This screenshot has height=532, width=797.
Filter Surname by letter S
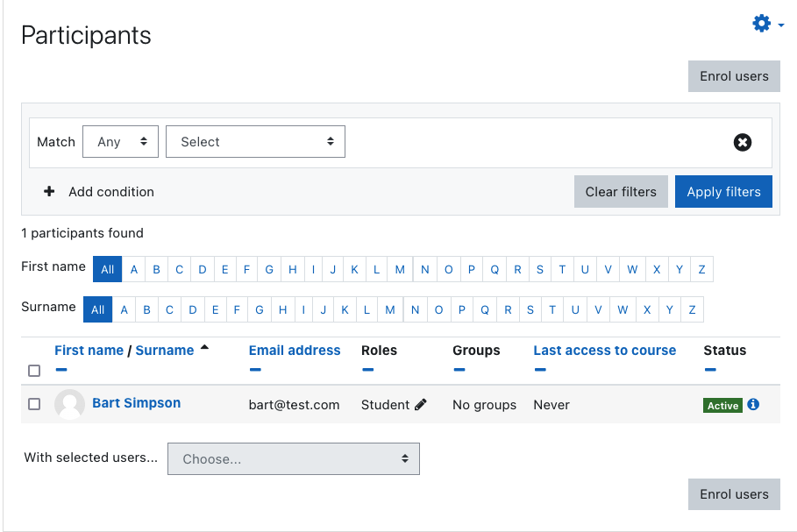530,310
